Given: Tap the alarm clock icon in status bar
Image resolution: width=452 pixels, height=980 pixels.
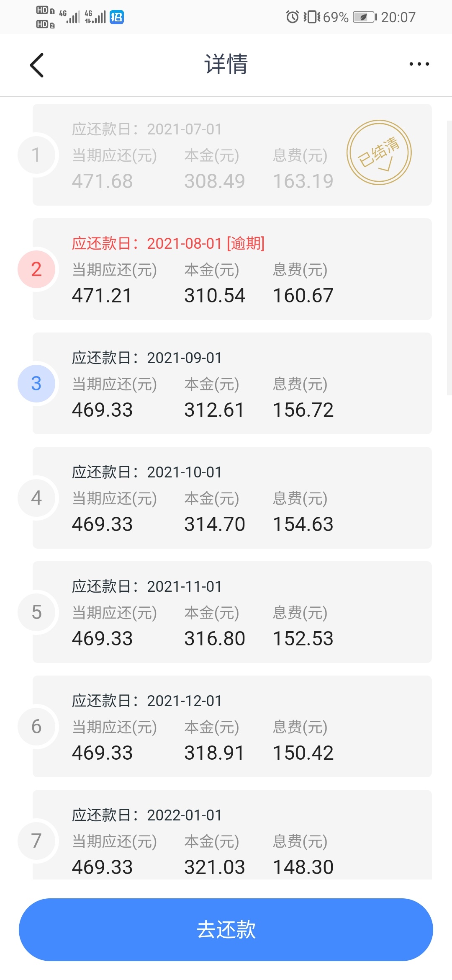Looking at the screenshot, I should pyautogui.click(x=292, y=17).
